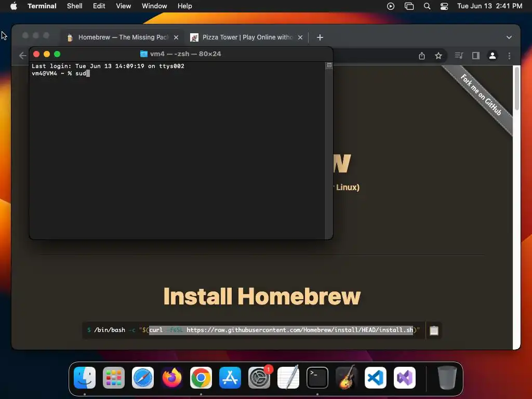This screenshot has width=532, height=399.
Task: Close the Pizza Tower tab in Chrome
Action: point(300,37)
